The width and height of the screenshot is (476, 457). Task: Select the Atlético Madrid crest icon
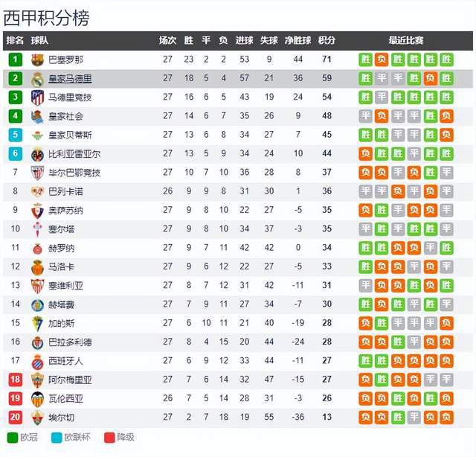coord(37,97)
